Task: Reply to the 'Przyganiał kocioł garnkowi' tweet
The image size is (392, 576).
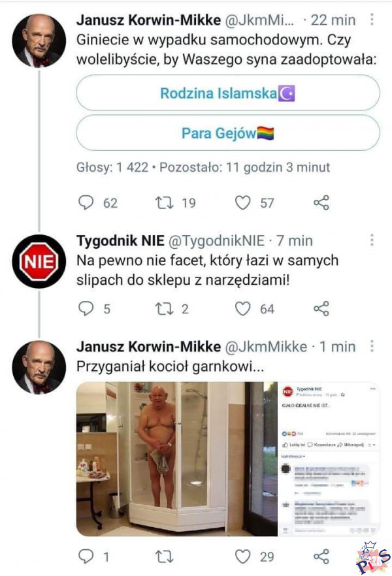Action: (x=86, y=556)
